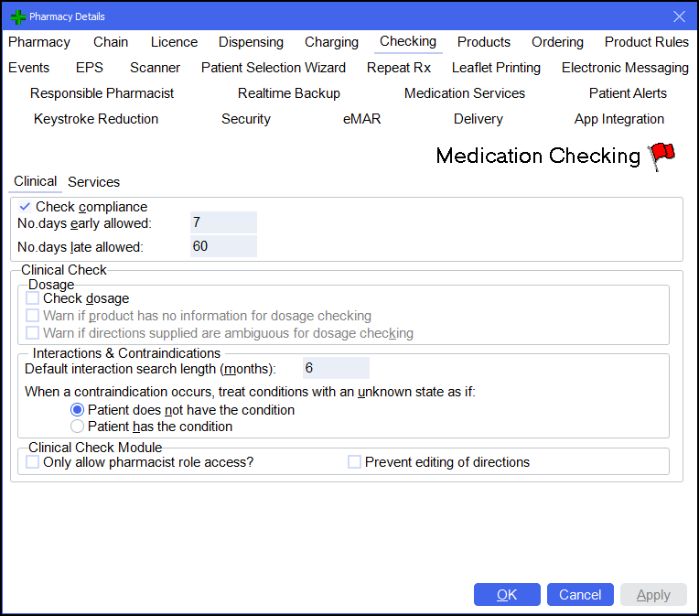Switch to the Services sub-tab
Screen dimensions: 699x616
click(x=93, y=182)
